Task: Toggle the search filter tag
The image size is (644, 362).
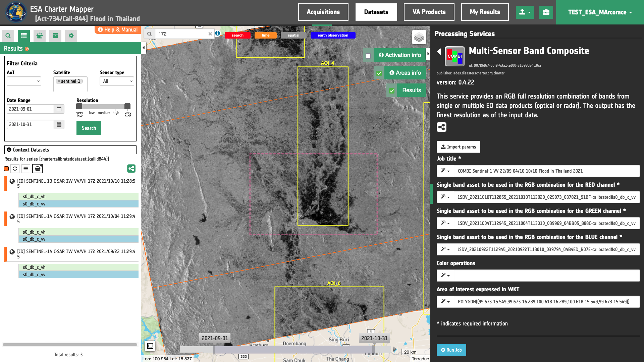Action: point(237,35)
